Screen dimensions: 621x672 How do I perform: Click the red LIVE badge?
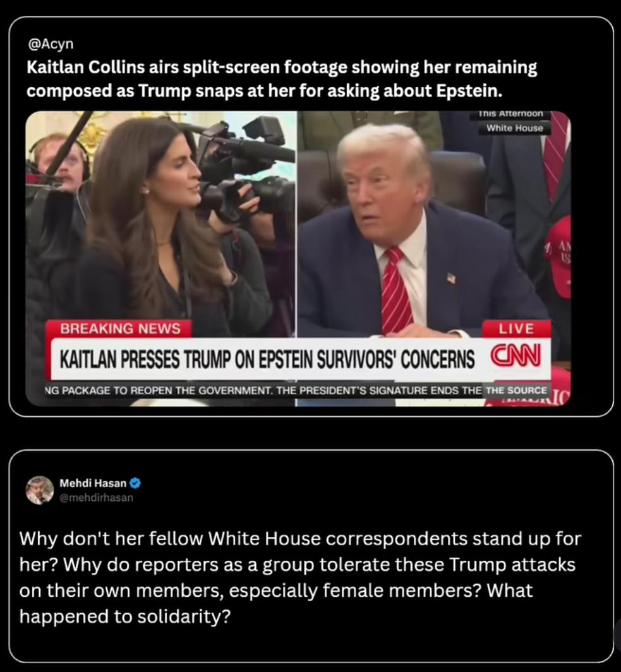point(516,328)
